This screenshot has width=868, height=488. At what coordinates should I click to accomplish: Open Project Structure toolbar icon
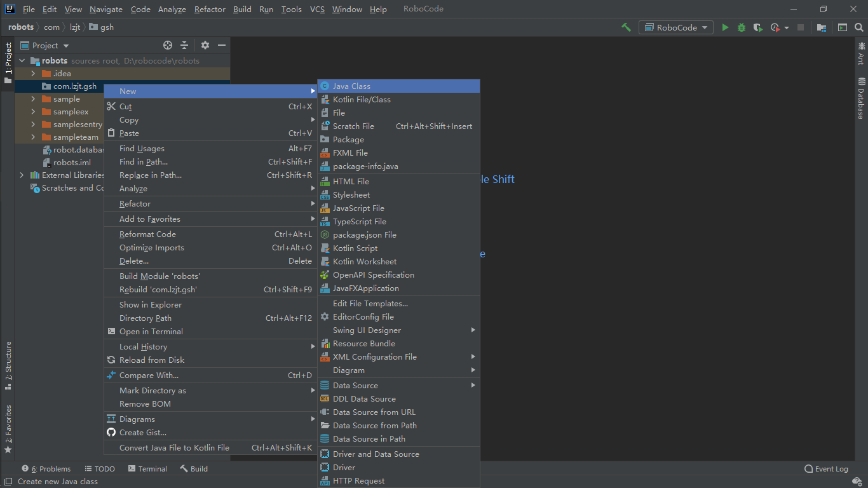(822, 27)
